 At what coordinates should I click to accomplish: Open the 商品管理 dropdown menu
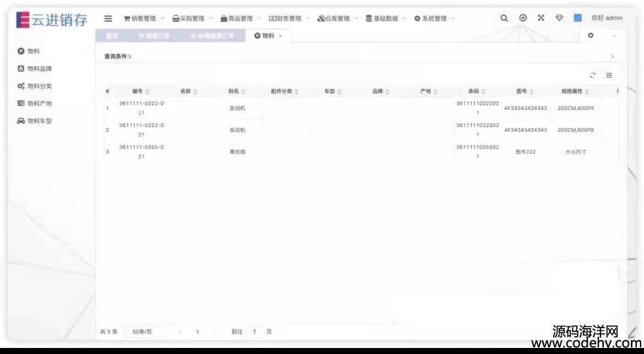coord(241,19)
